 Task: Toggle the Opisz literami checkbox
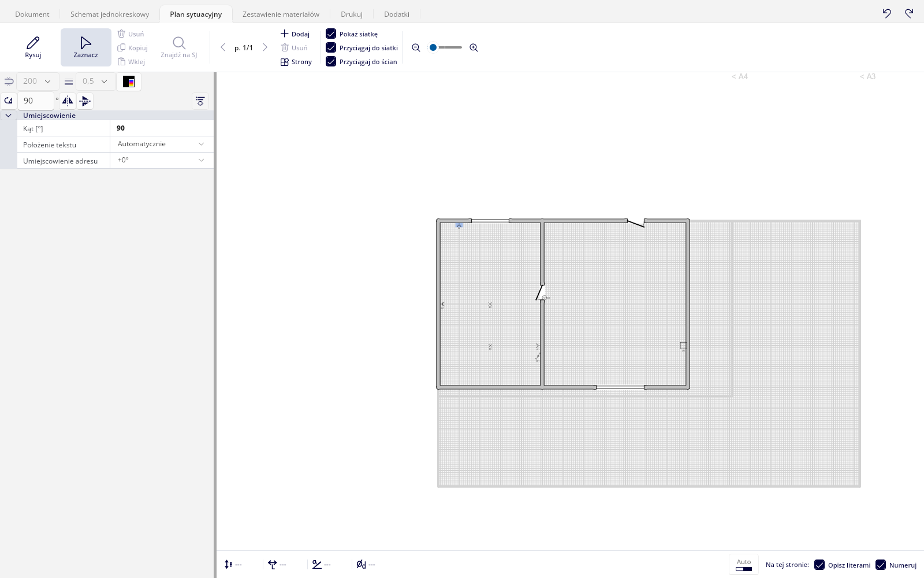pyautogui.click(x=819, y=565)
